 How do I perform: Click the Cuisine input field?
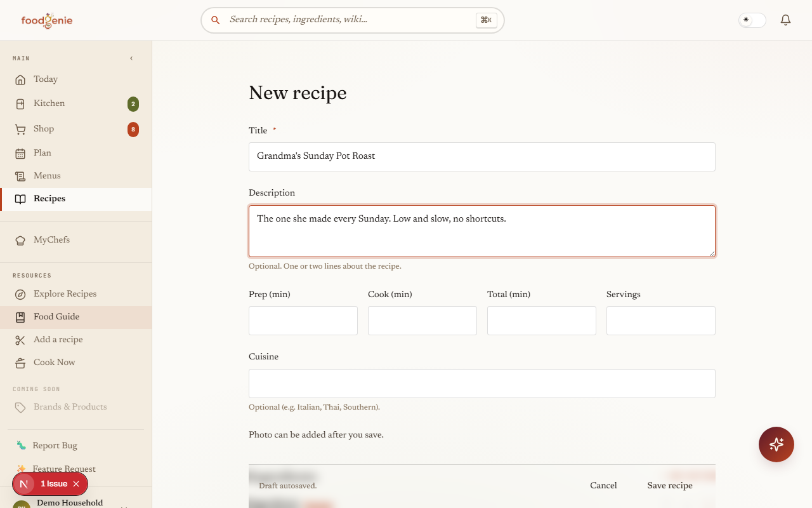pyautogui.click(x=482, y=384)
